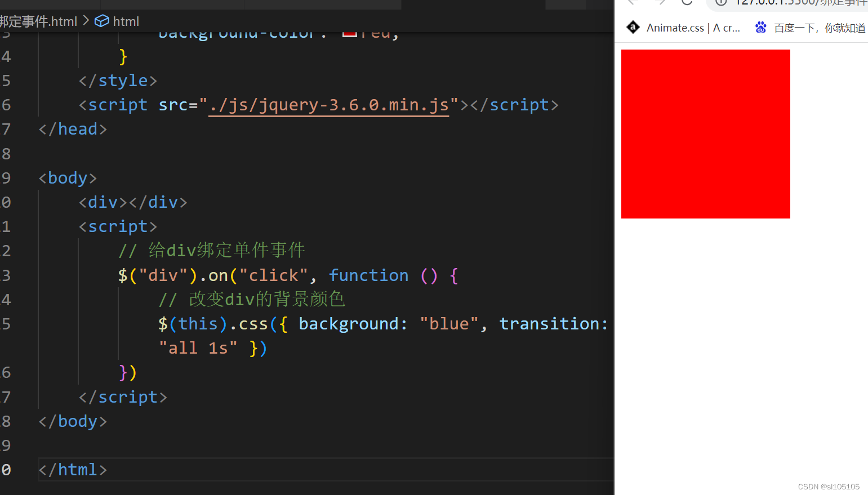Screen dimensions: 868x495
Task: Click the browser reload icon
Action: point(687,2)
